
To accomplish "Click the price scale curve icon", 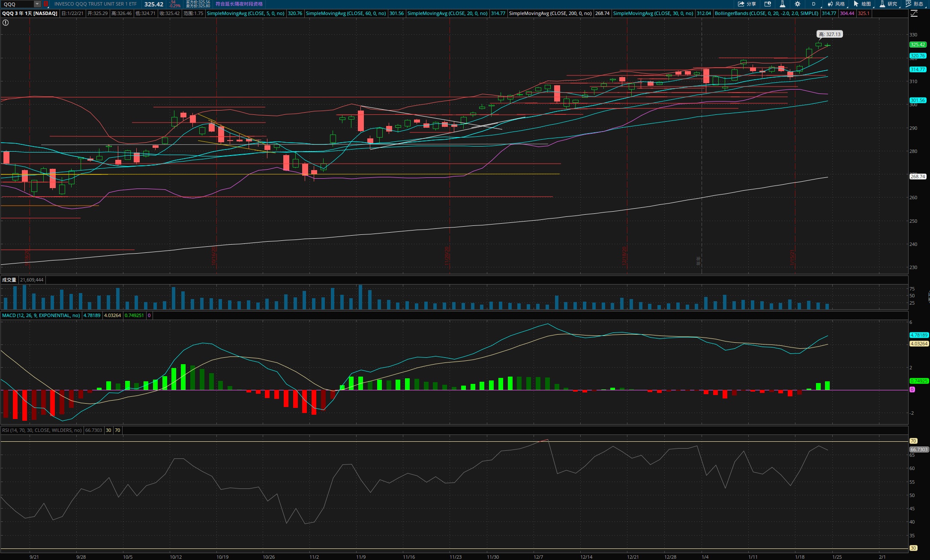I will pyautogui.click(x=914, y=13).
